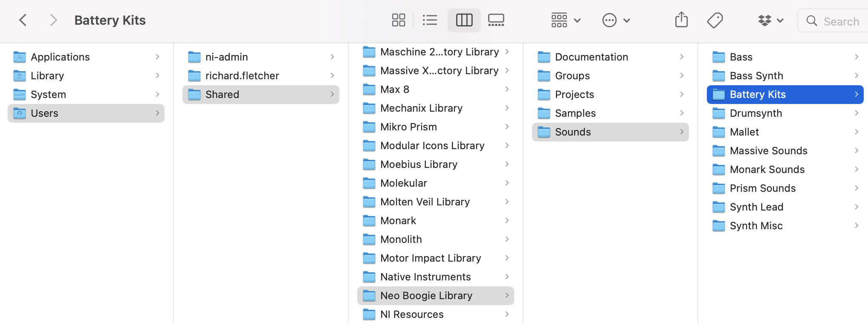Open the Samples folder
This screenshot has width=868, height=323.
575,113
